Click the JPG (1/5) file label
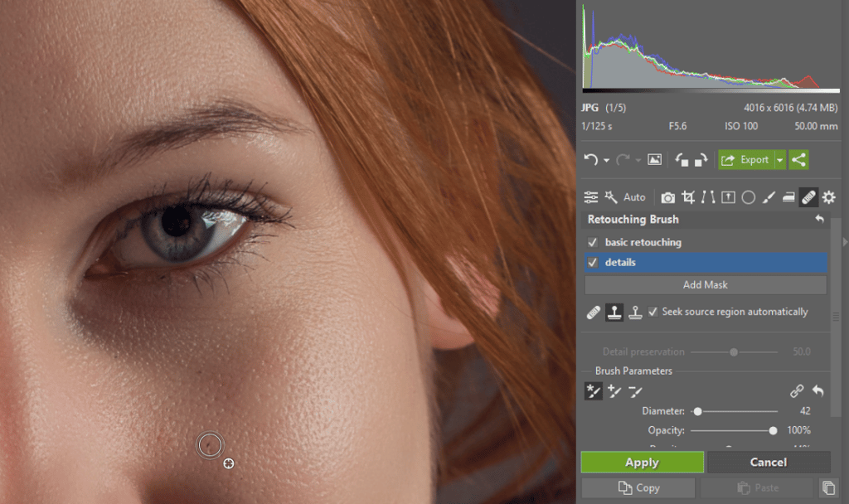This screenshot has height=504, width=849. (604, 108)
